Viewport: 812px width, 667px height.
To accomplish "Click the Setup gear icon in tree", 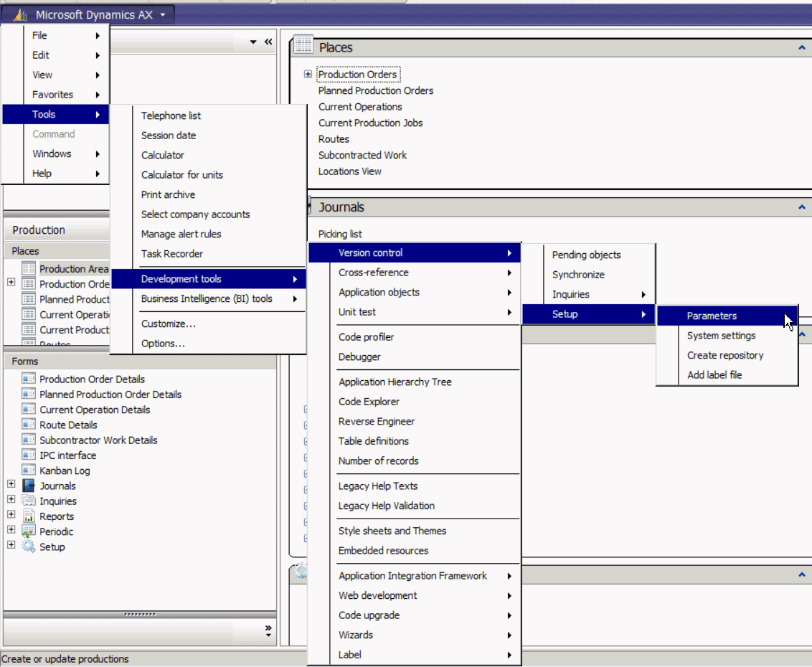I will click(29, 546).
